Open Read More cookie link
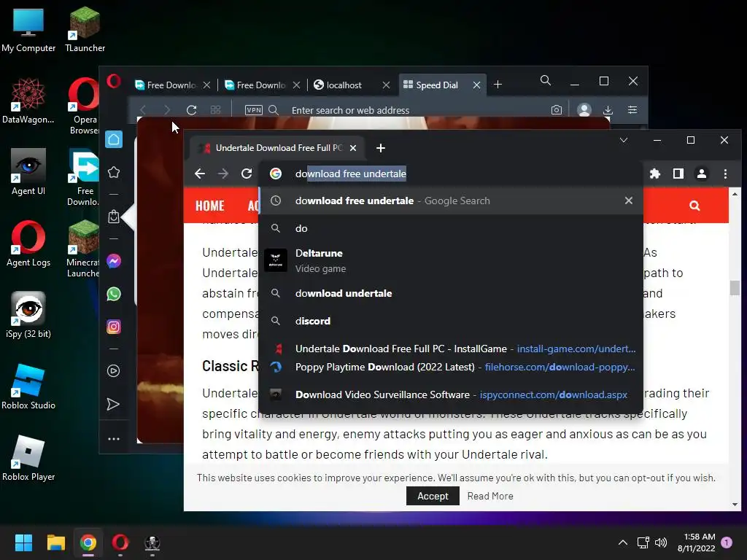 pyautogui.click(x=490, y=496)
